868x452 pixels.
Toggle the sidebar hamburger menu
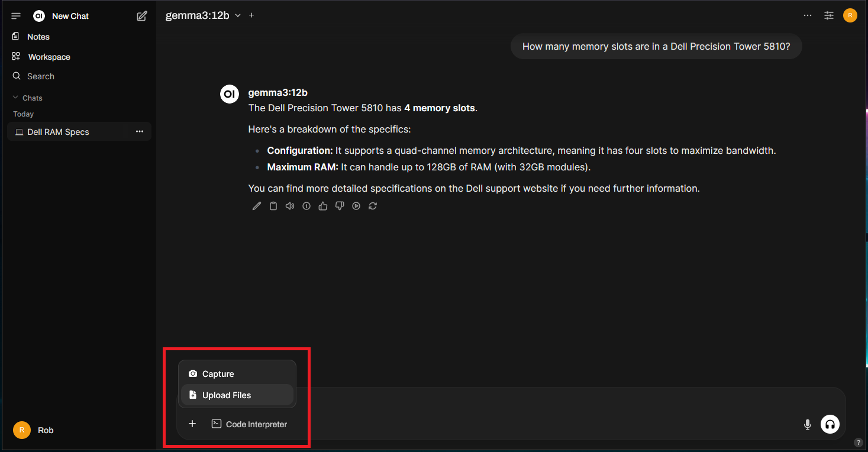coord(16,16)
